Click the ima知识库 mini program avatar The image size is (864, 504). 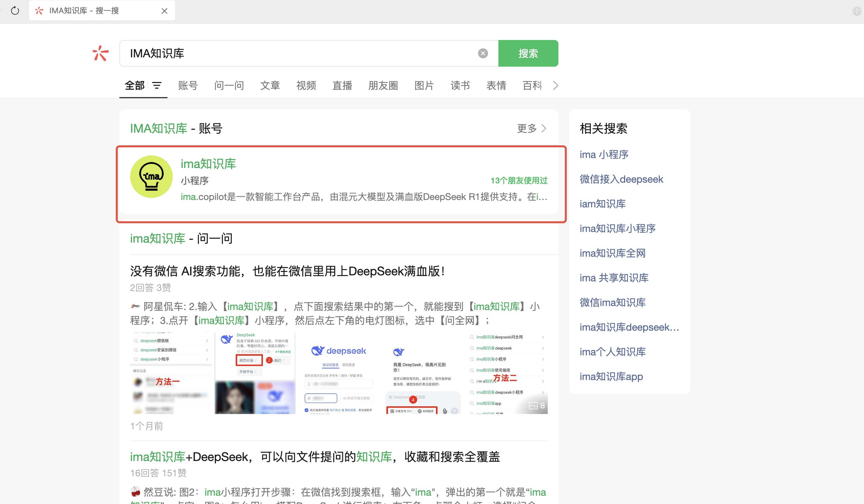click(x=151, y=176)
